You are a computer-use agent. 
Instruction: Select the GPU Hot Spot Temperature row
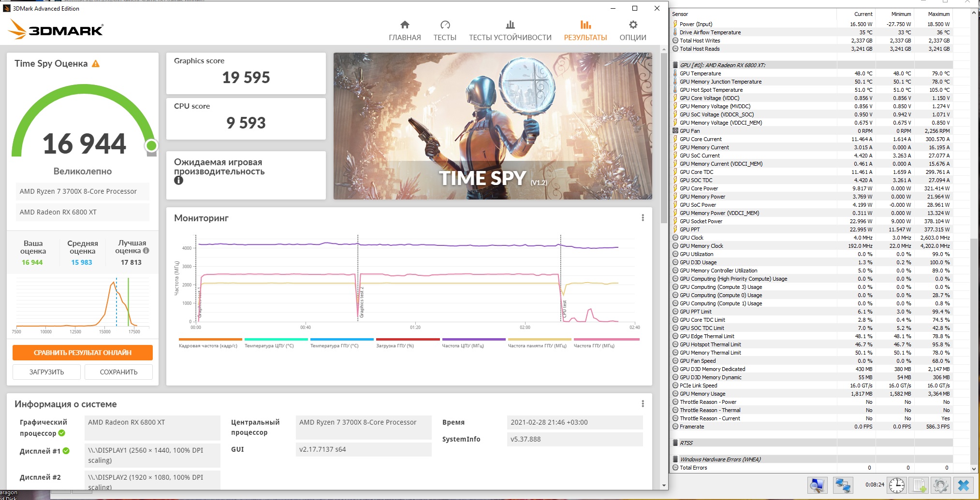812,90
